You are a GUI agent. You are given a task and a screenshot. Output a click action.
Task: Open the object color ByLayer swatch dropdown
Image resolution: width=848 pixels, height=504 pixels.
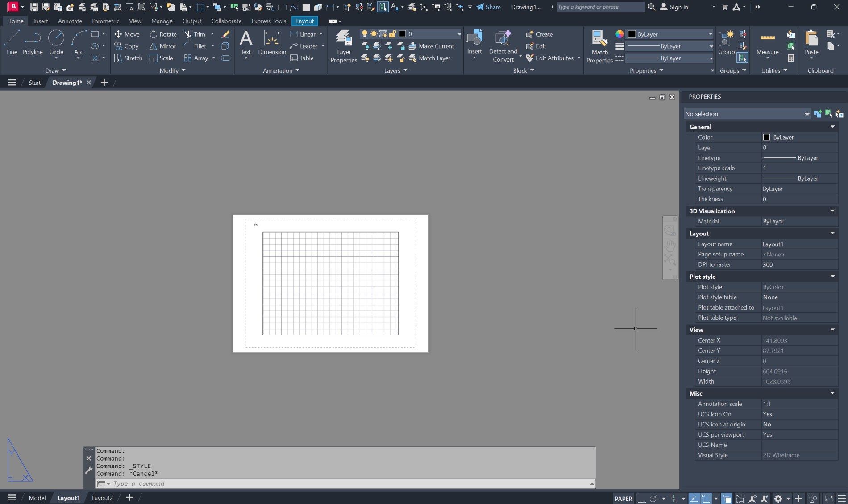[x=671, y=34]
